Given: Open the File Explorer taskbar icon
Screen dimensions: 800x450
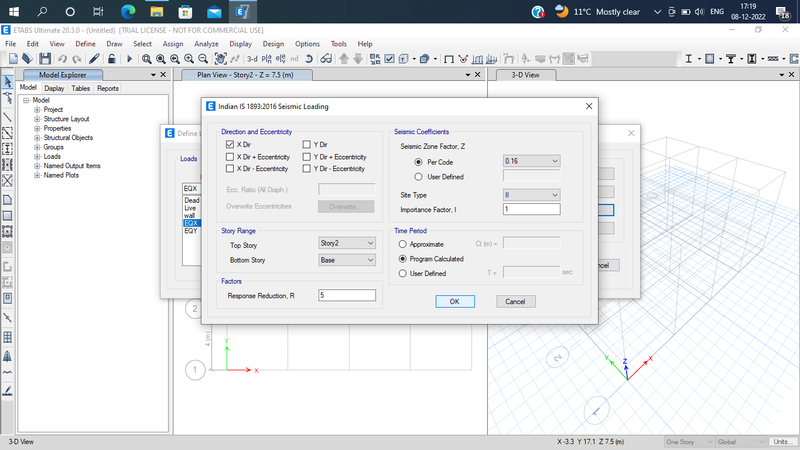Looking at the screenshot, I should [x=157, y=11].
